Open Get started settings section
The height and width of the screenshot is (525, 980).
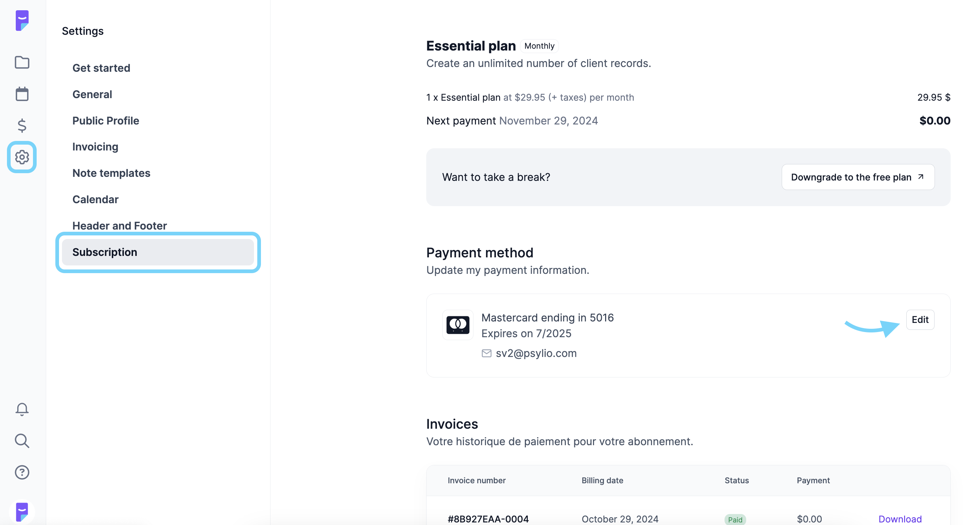[x=101, y=68]
